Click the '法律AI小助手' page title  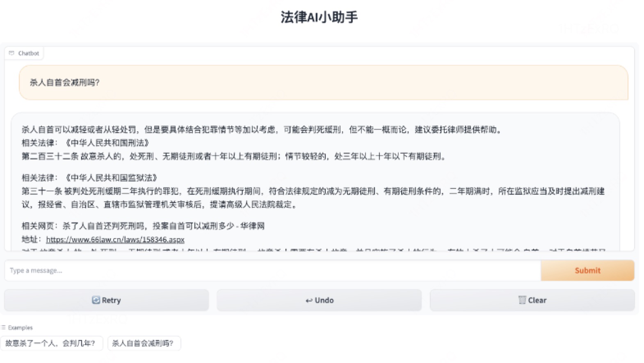point(319,17)
